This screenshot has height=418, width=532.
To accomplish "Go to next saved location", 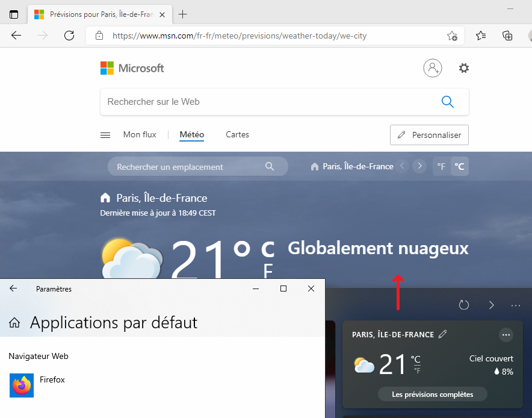I will pyautogui.click(x=419, y=166).
